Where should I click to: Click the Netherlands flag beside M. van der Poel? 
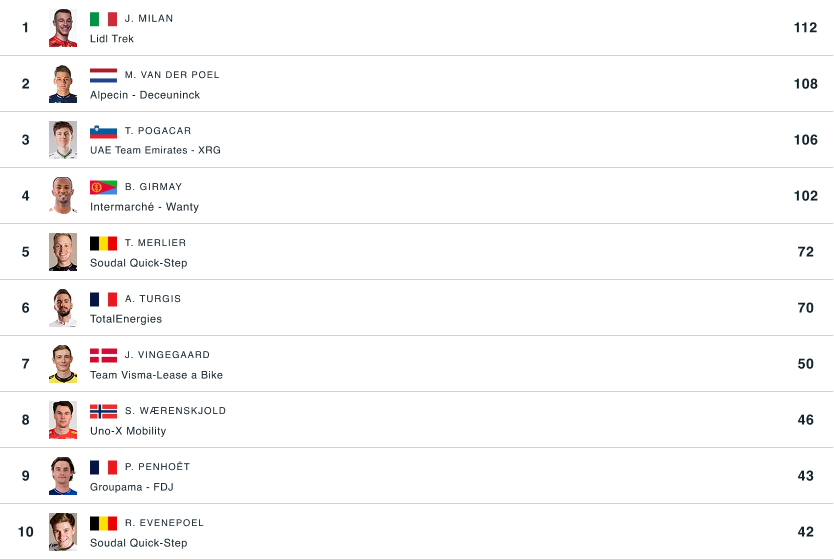(x=103, y=76)
